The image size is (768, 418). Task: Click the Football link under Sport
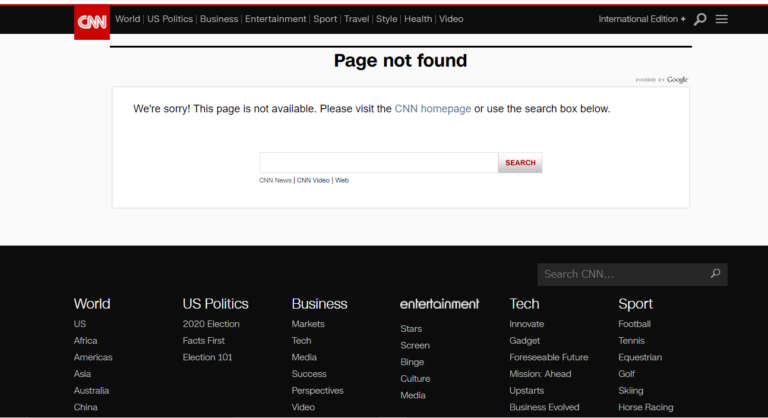point(634,324)
